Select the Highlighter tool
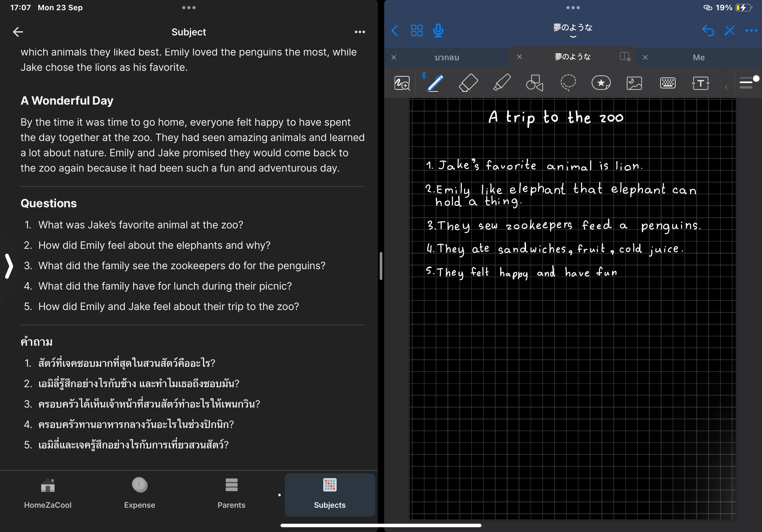 pyautogui.click(x=502, y=83)
